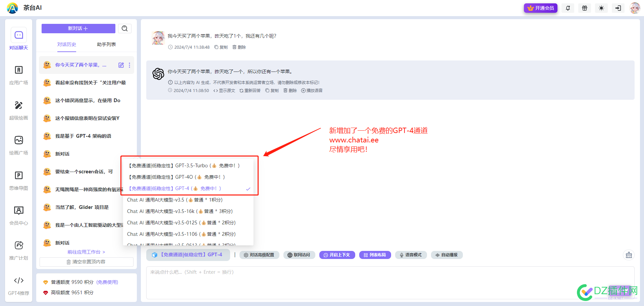Show original text of AI reply
Viewport: 644px width, 306px height.
224,91
